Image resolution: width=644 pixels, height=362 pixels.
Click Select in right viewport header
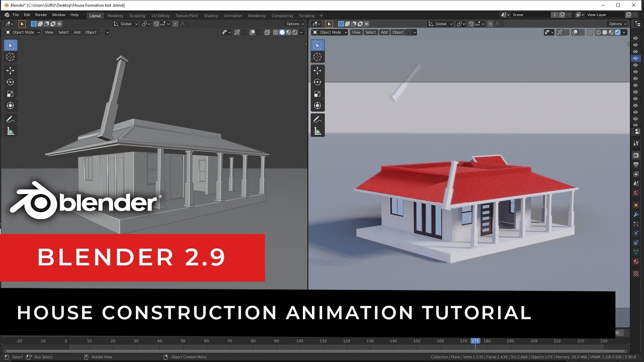(371, 32)
